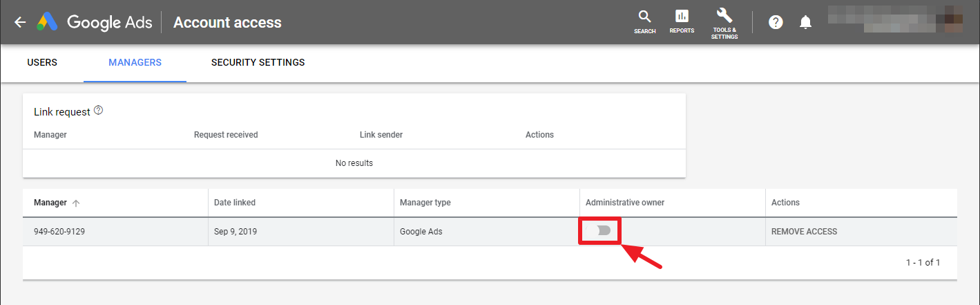Open the Security Settings tab
The height and width of the screenshot is (305, 980).
(x=258, y=62)
